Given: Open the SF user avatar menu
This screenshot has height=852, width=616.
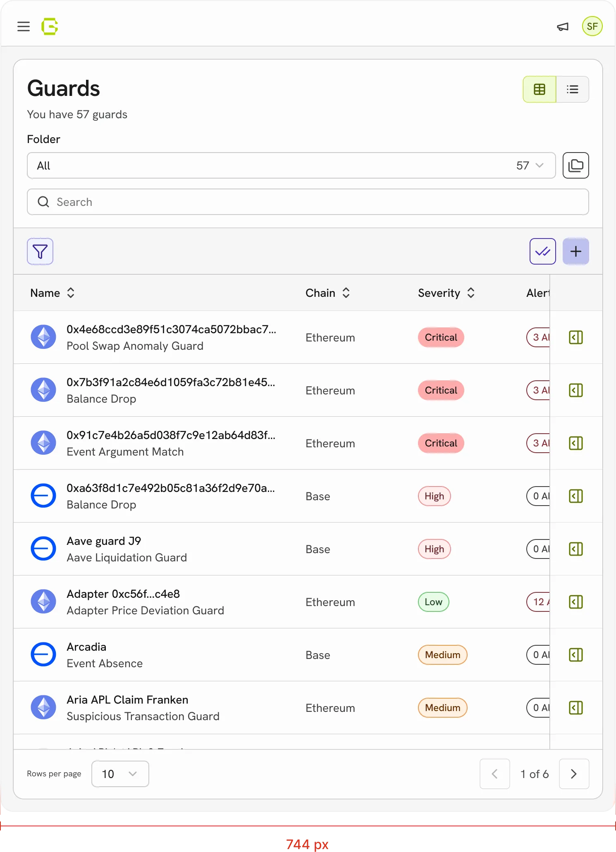Looking at the screenshot, I should tap(592, 26).
